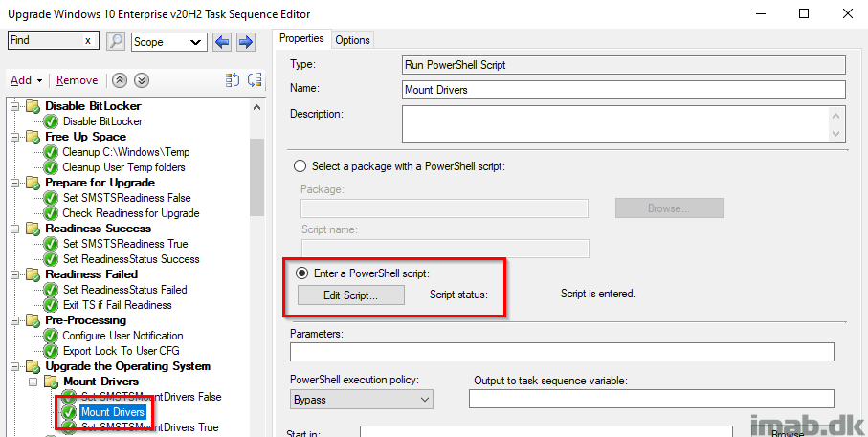The width and height of the screenshot is (868, 437).
Task: Collapse the Disable BitLocker group
Action: pos(15,105)
